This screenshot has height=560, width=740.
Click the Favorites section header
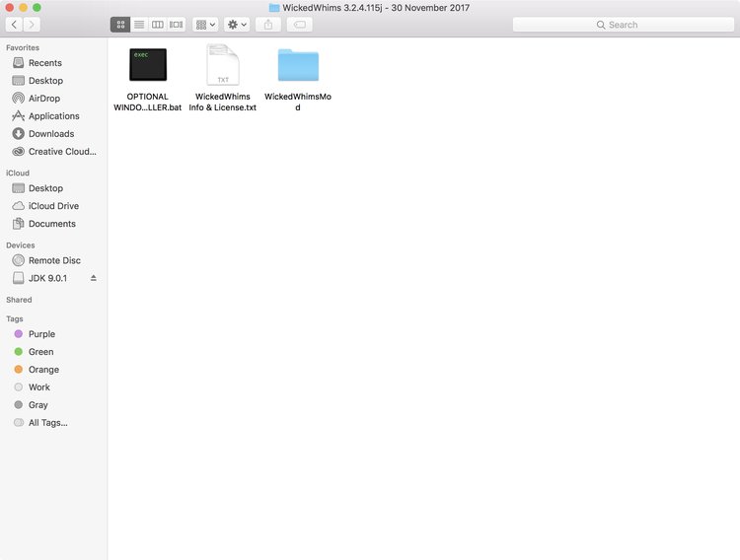(x=23, y=47)
